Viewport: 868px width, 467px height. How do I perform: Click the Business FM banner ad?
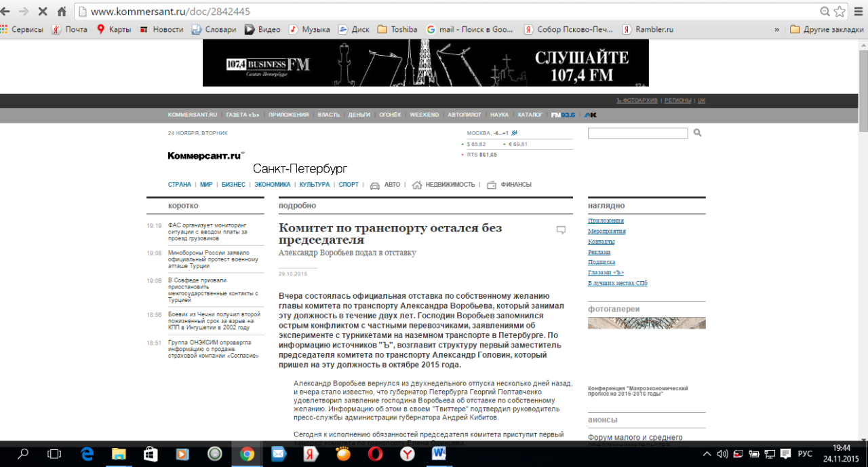click(425, 63)
